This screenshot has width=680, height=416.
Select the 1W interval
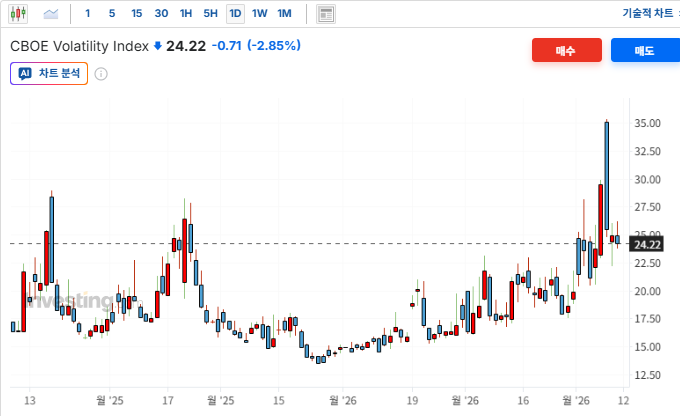(259, 13)
